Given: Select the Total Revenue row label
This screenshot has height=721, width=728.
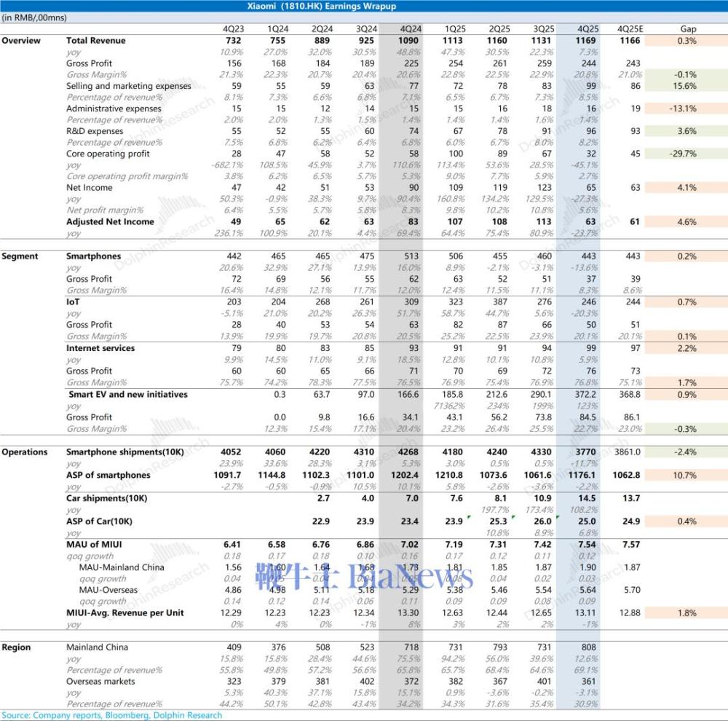Looking at the screenshot, I should [95, 41].
